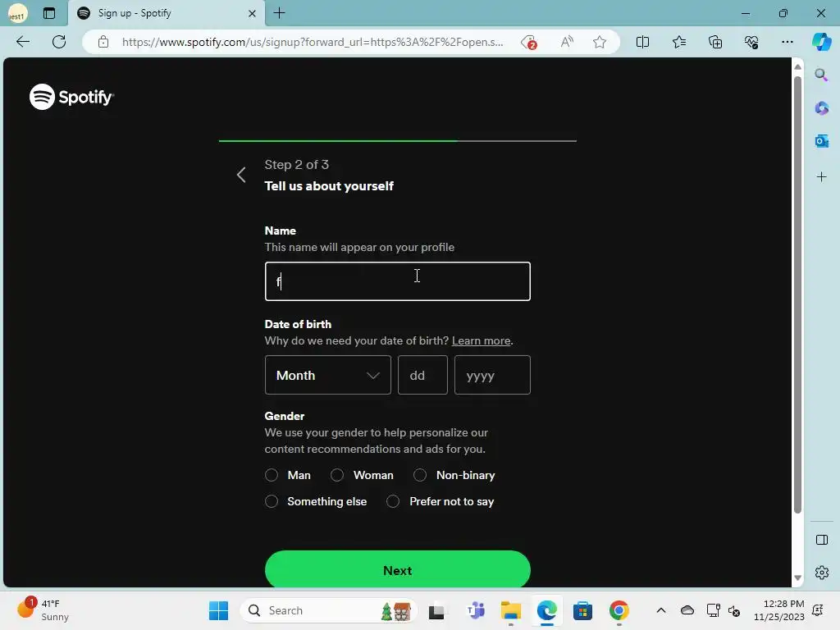Viewport: 840px width, 630px height.
Task: Open Browser essentials heart icon
Action: [x=751, y=42]
